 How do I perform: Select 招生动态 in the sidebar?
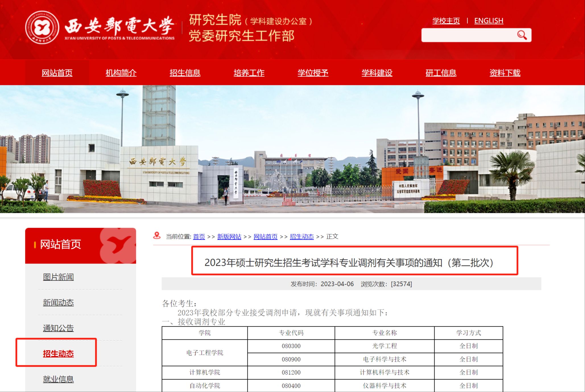click(58, 354)
